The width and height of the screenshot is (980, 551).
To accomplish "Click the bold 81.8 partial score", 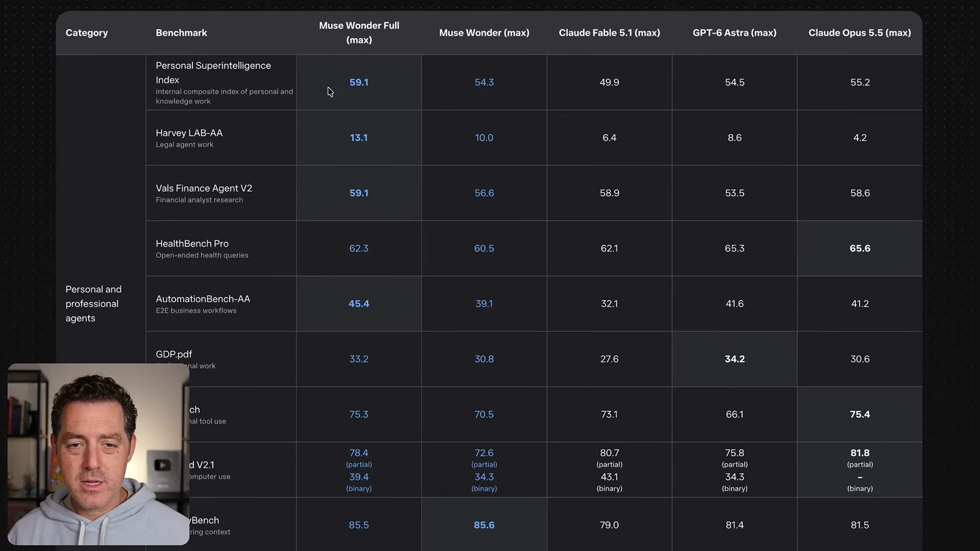I will (860, 453).
